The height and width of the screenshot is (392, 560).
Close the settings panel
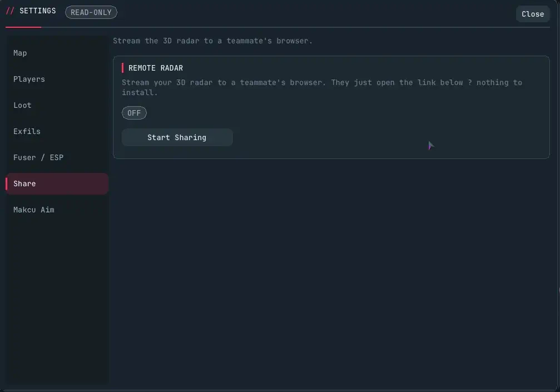(533, 14)
